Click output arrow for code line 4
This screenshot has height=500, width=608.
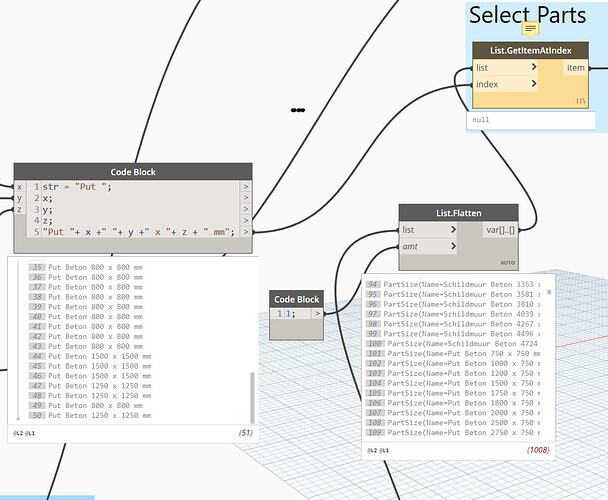pyautogui.click(x=246, y=221)
